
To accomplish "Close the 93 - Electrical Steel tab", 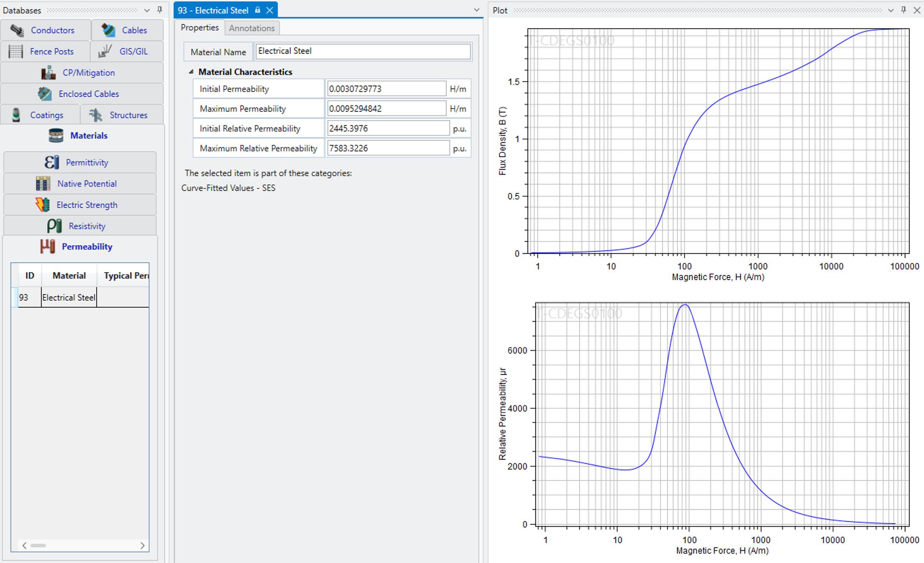I will pos(270,10).
